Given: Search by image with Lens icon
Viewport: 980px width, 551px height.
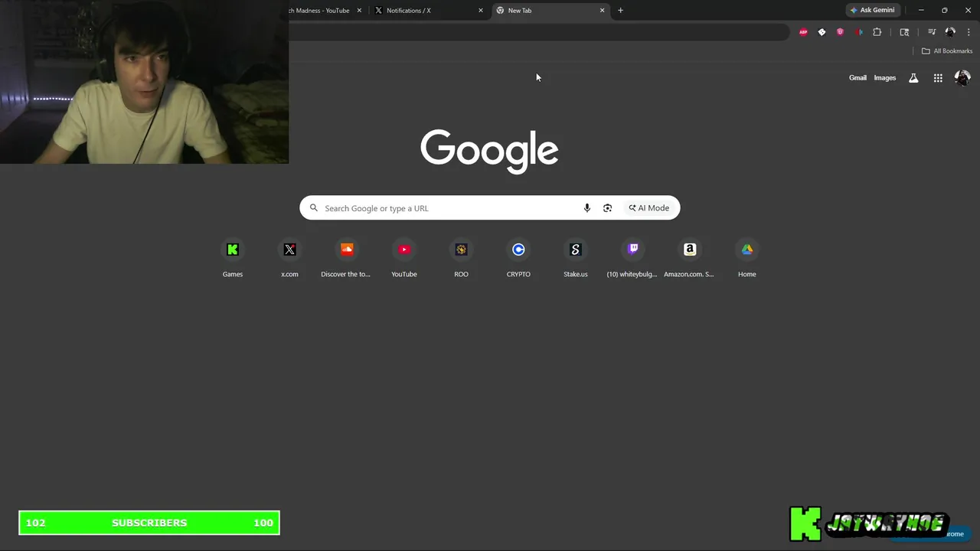Looking at the screenshot, I should (x=607, y=208).
